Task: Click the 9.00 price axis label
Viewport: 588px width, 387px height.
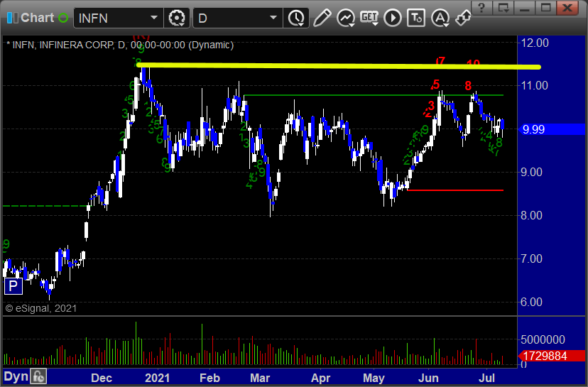Action: pyautogui.click(x=532, y=172)
